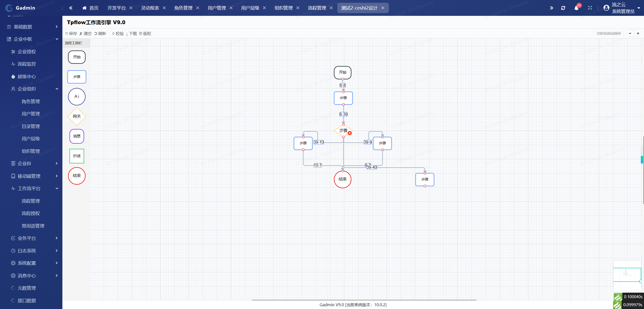644x309 pixels.
Task: Open 流程授权 in the sidebar
Action: (x=31, y=213)
